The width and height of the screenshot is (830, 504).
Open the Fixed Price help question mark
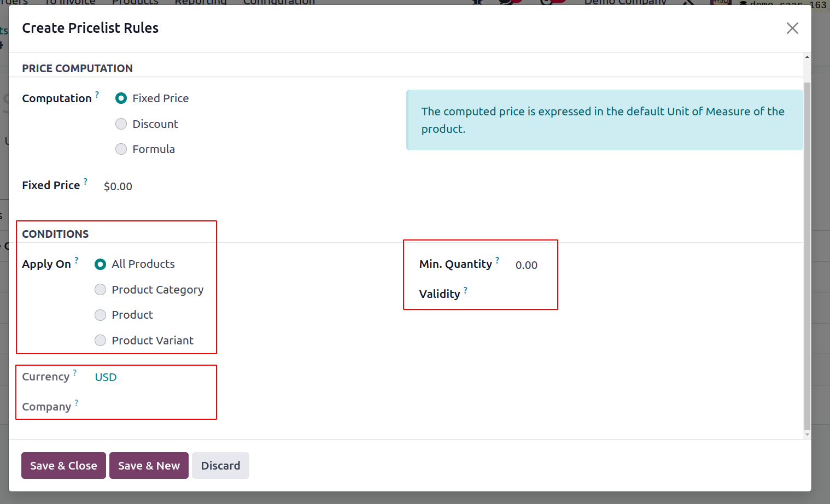tap(85, 181)
